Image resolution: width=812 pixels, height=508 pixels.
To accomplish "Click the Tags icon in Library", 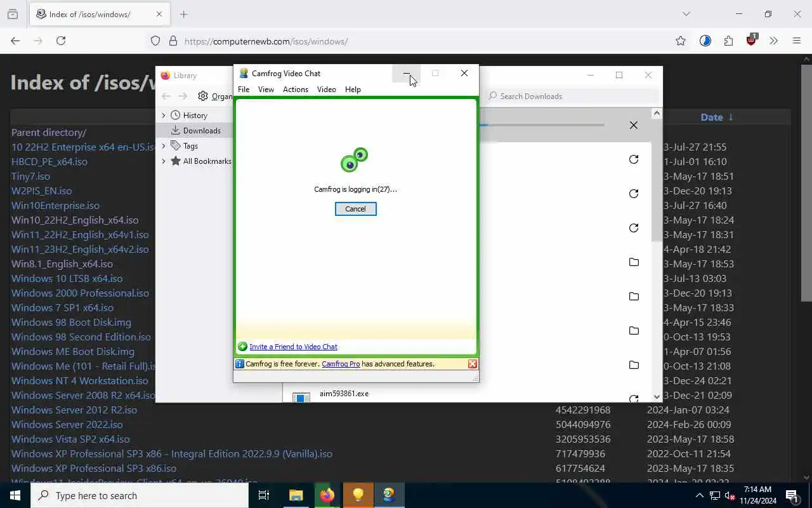I will coord(176,146).
